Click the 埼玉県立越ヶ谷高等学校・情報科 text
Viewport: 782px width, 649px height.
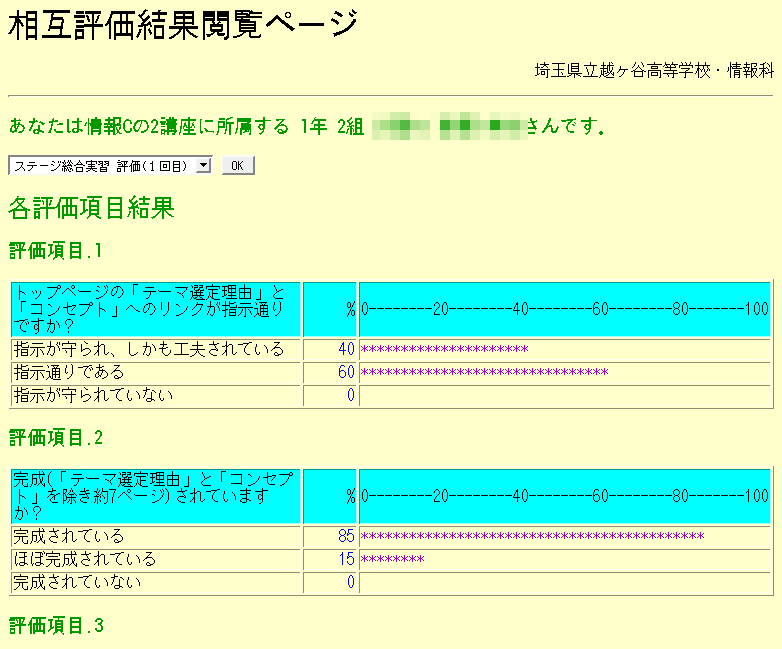(x=654, y=71)
